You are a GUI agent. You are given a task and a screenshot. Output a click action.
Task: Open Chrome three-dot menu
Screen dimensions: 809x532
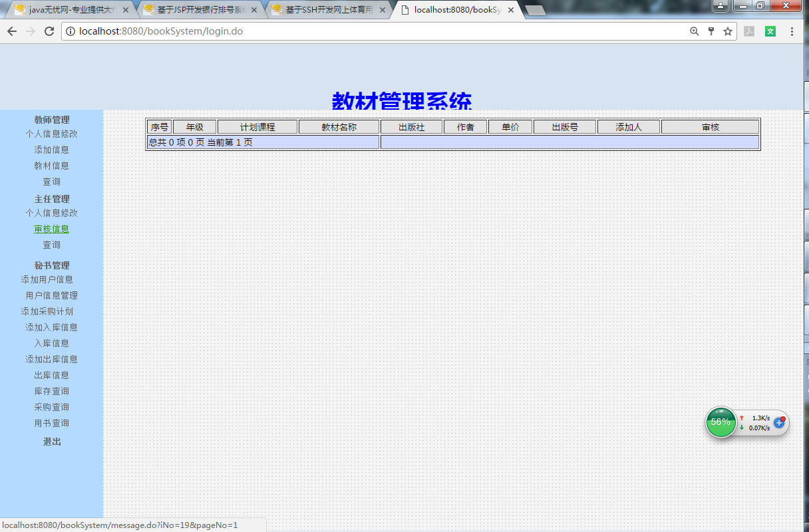click(x=792, y=31)
